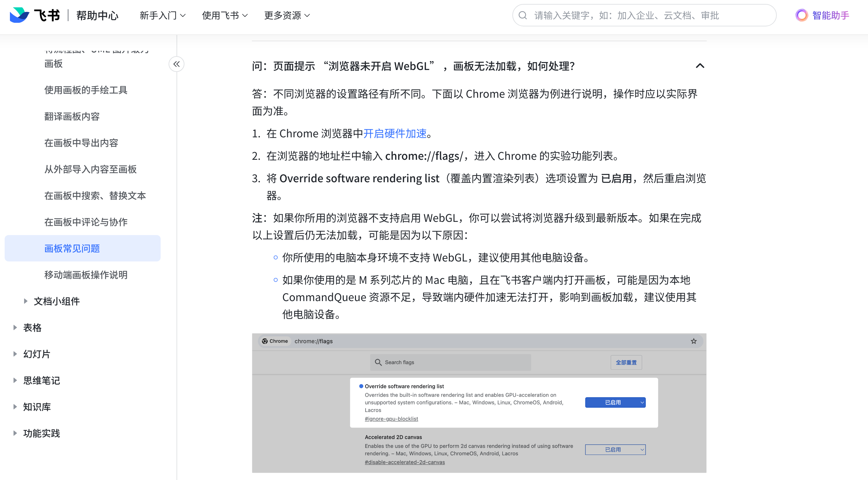Click the Chrome logo in address bar
This screenshot has width=868, height=480.
pos(265,341)
